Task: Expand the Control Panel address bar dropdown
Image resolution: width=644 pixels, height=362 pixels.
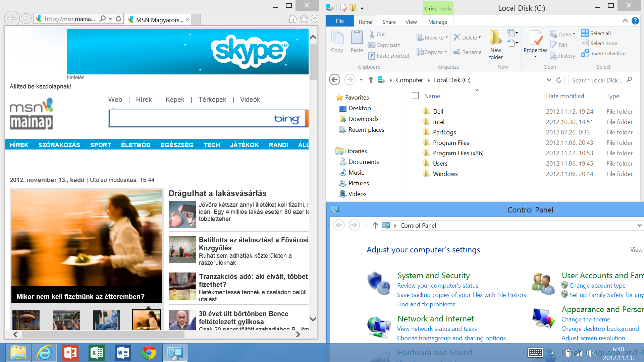Action: click(640, 225)
